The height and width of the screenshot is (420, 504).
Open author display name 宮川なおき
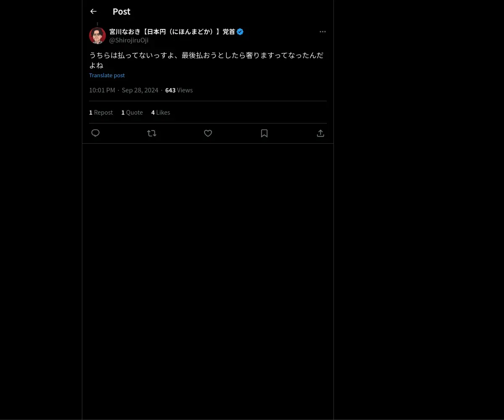point(172,31)
